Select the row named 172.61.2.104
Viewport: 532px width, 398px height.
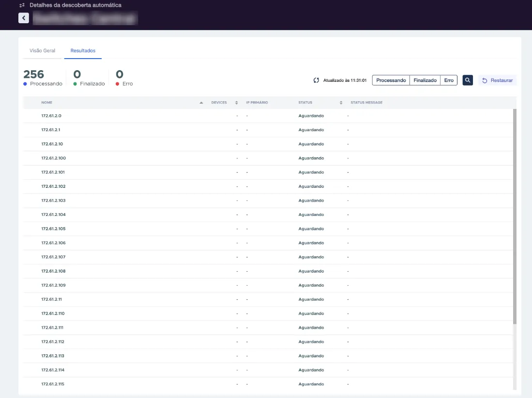click(268, 215)
